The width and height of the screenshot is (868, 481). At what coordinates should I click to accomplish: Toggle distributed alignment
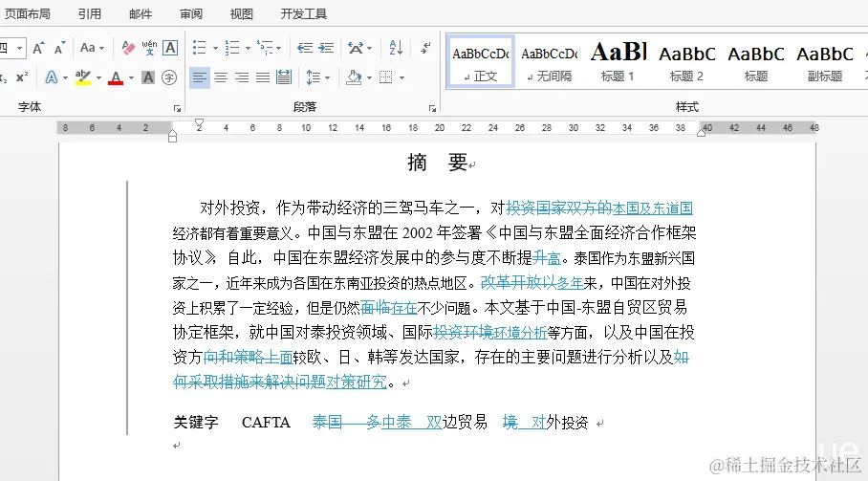(x=284, y=77)
